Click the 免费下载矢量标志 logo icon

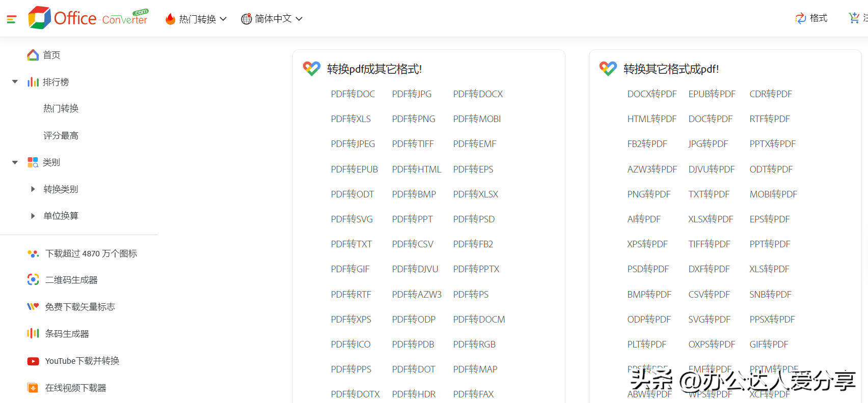click(33, 306)
